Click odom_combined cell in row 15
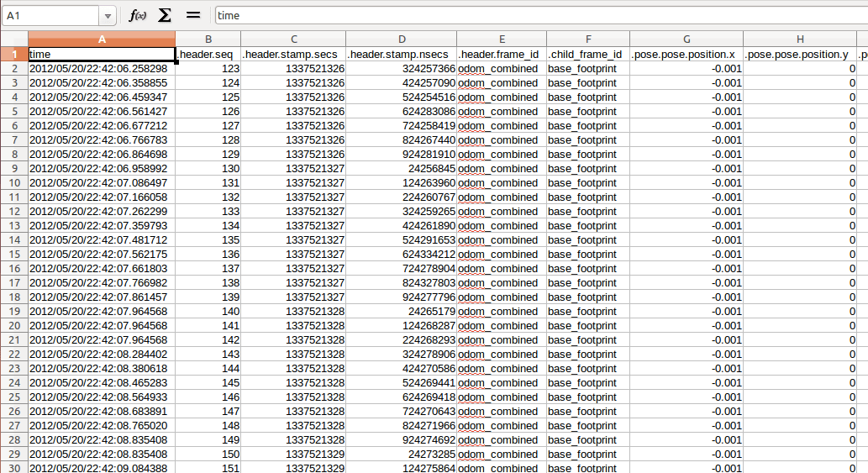This screenshot has width=868, height=473. (502, 254)
